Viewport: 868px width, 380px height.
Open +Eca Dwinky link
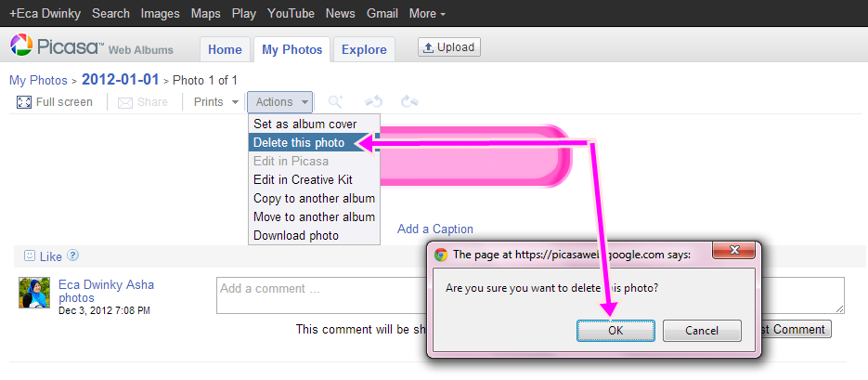click(46, 13)
